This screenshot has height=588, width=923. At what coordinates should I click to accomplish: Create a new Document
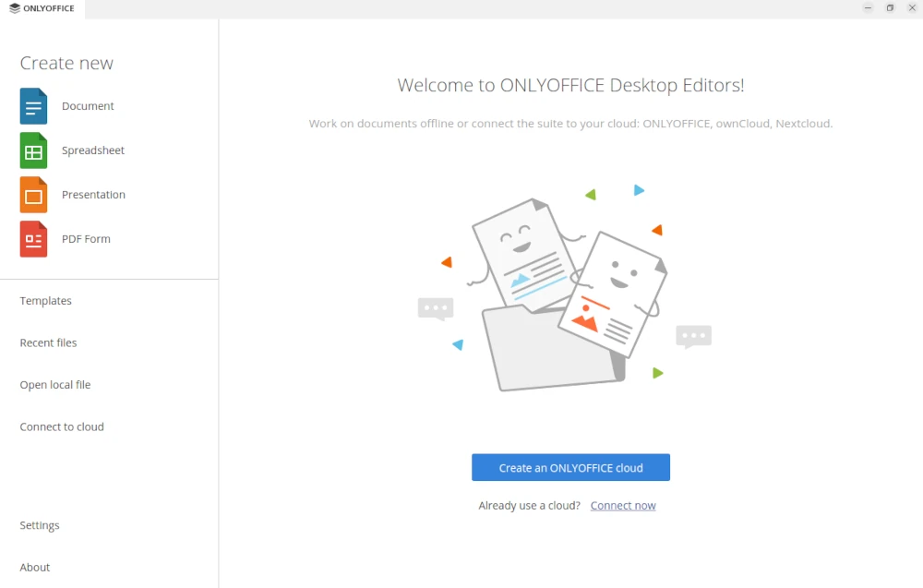coord(88,105)
